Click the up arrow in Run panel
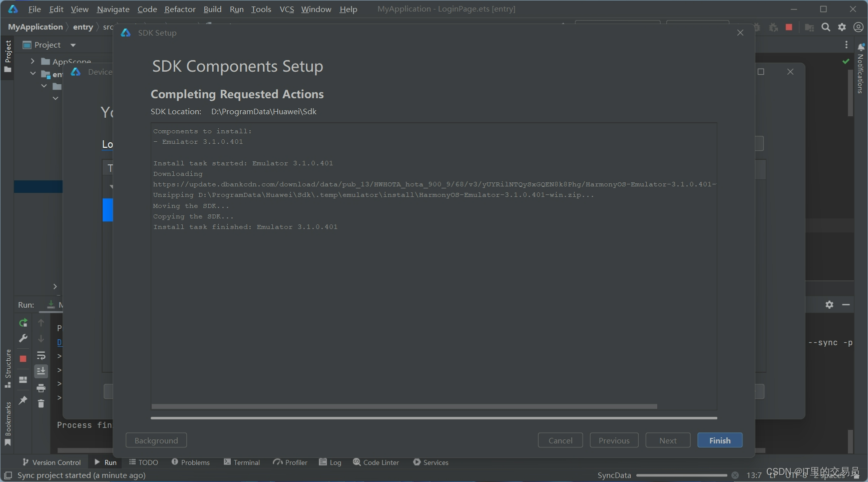 pyautogui.click(x=41, y=323)
